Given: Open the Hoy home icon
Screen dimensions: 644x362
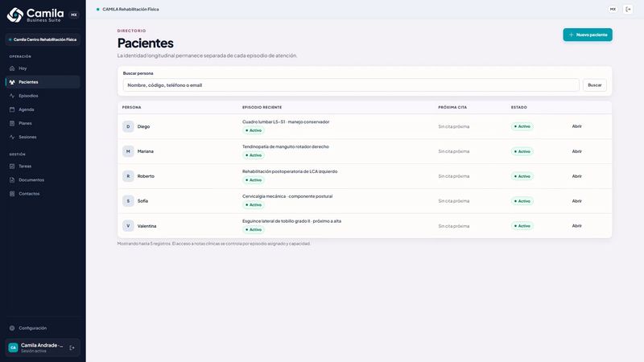Looking at the screenshot, I should click(x=12, y=68).
